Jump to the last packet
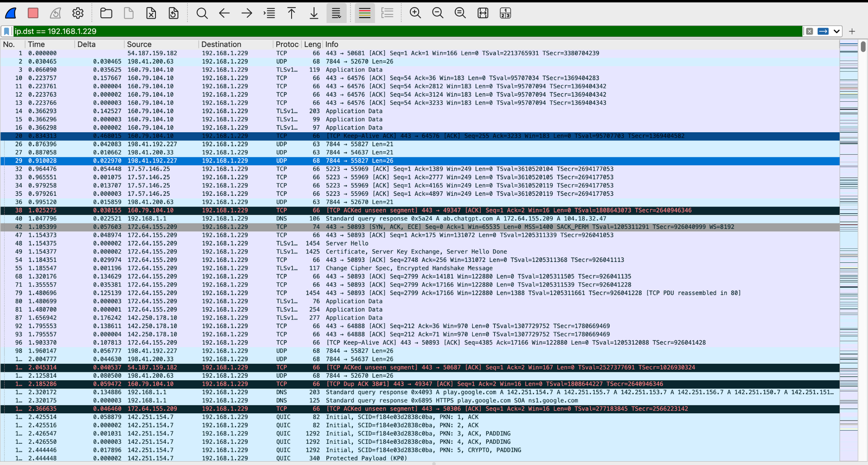The width and height of the screenshot is (868, 465). [314, 13]
